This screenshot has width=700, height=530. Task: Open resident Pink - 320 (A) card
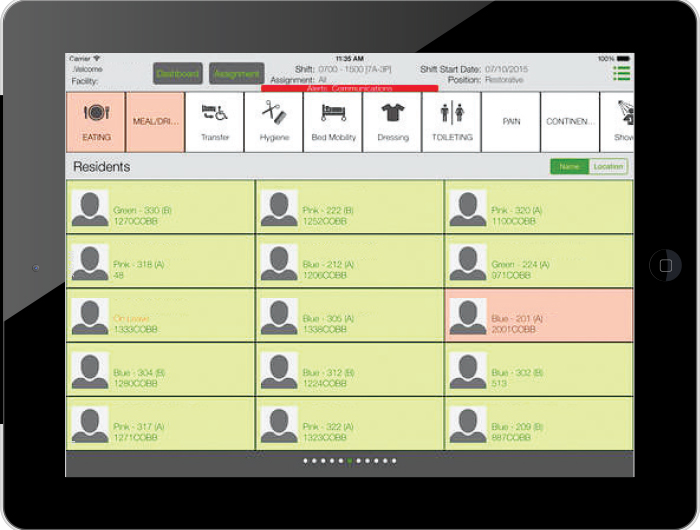(539, 207)
